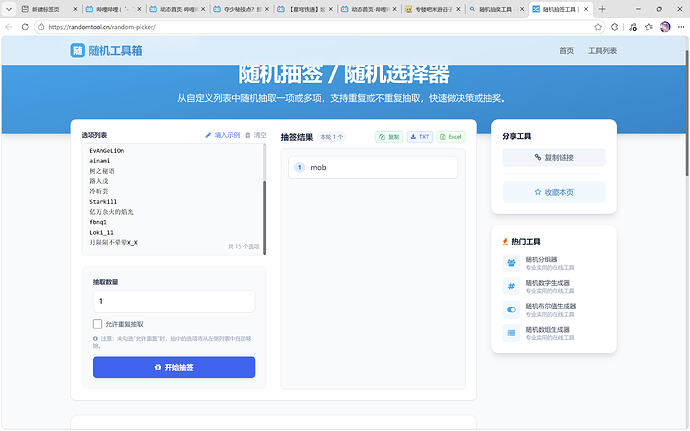Focus the 抽取数量 number input field
This screenshot has width=690, height=431.
pyautogui.click(x=174, y=301)
